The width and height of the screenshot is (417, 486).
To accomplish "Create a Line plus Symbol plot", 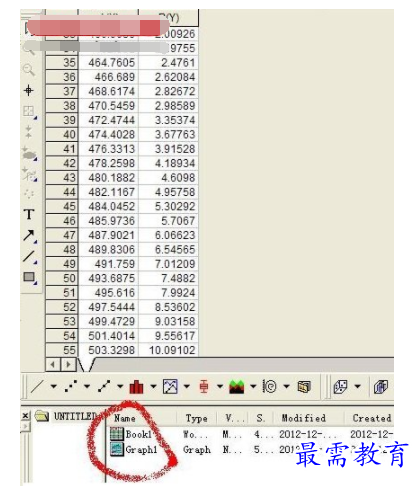I will click(104, 387).
